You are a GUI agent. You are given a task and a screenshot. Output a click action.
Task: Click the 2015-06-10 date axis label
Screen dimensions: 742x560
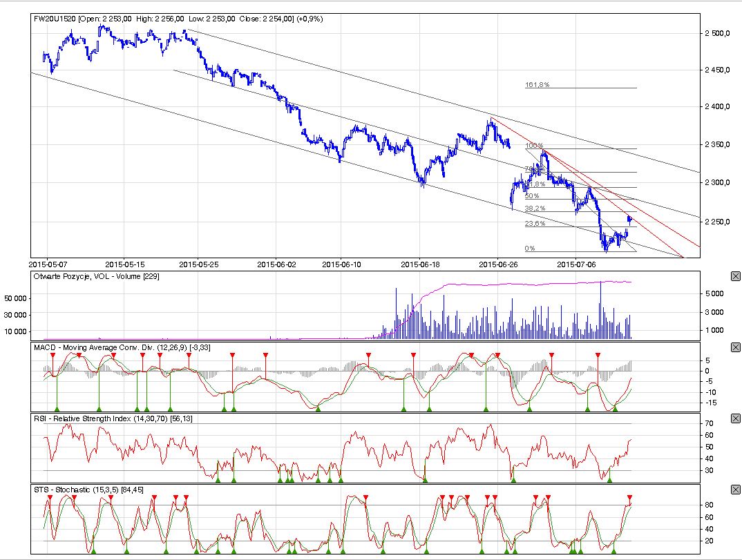(x=342, y=264)
